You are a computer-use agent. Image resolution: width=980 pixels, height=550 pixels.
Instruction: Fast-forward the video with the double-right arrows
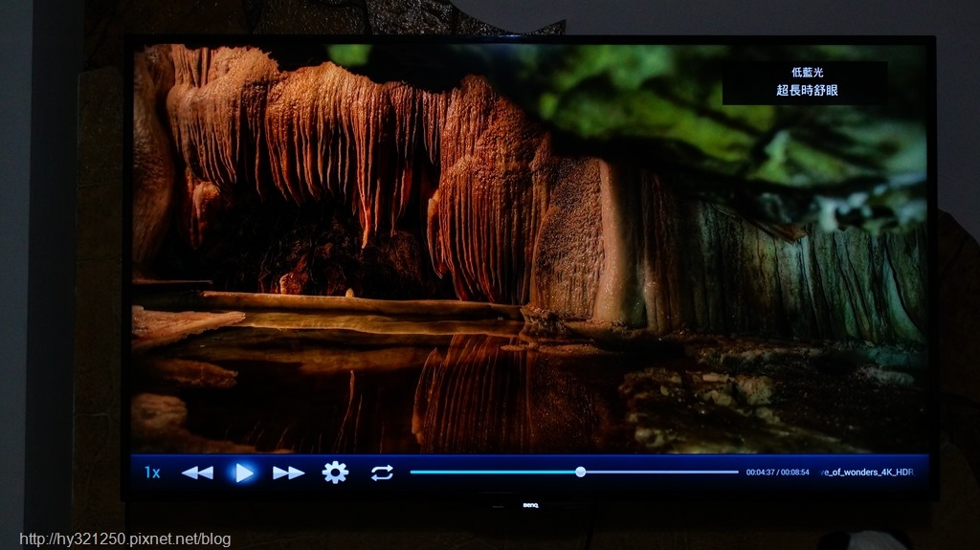[289, 473]
